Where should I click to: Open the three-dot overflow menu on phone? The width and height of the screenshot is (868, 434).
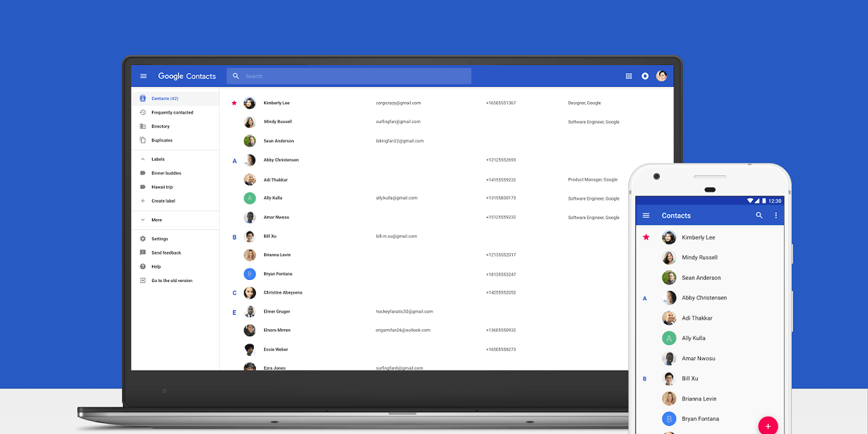(776, 216)
